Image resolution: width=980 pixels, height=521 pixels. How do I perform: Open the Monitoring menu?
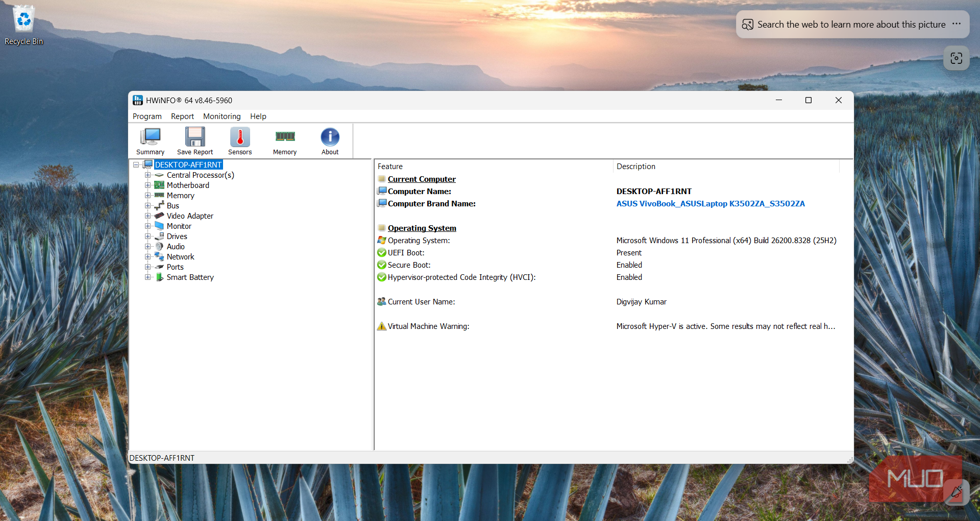pyautogui.click(x=222, y=116)
